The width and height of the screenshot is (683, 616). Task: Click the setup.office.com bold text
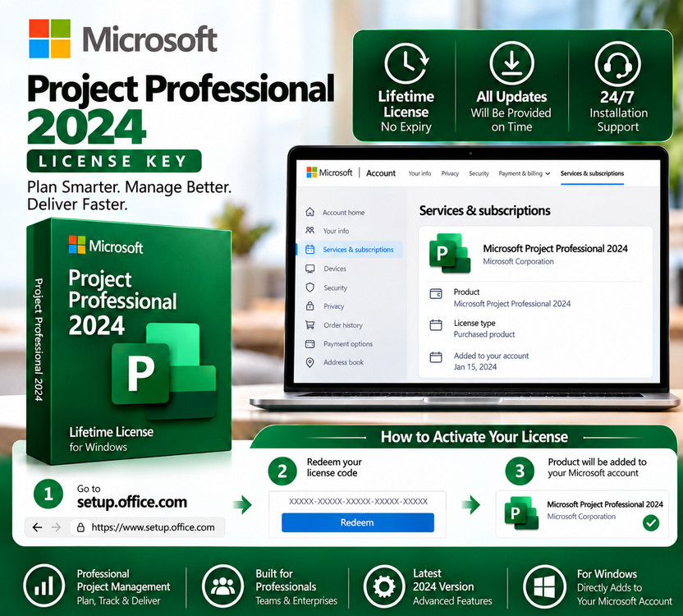(x=132, y=502)
